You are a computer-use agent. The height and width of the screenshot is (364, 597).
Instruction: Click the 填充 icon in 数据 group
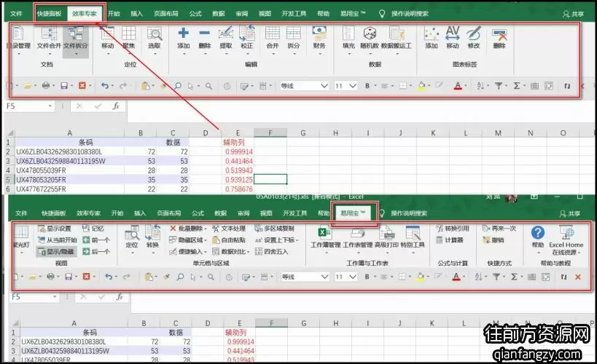pyautogui.click(x=348, y=33)
